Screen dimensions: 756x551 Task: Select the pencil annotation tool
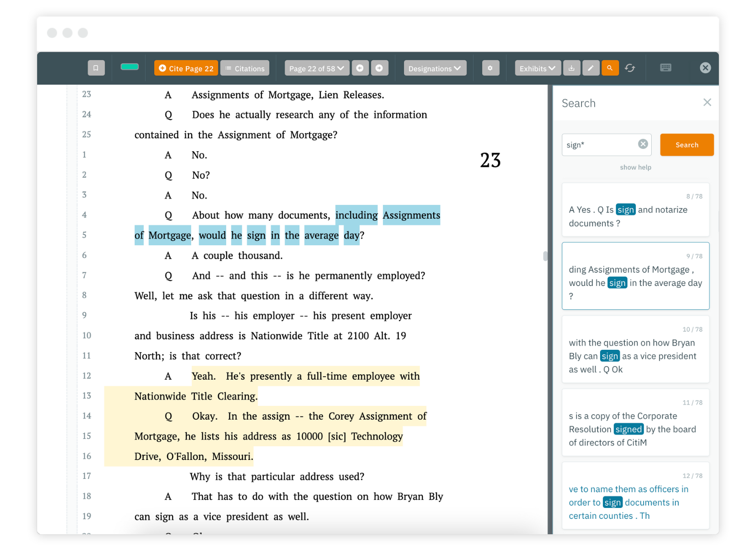[591, 68]
